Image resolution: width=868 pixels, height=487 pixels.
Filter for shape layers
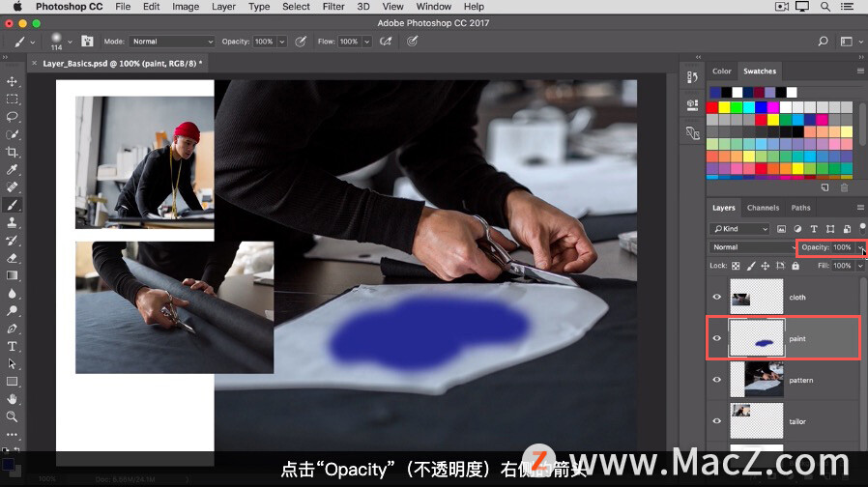coord(830,229)
